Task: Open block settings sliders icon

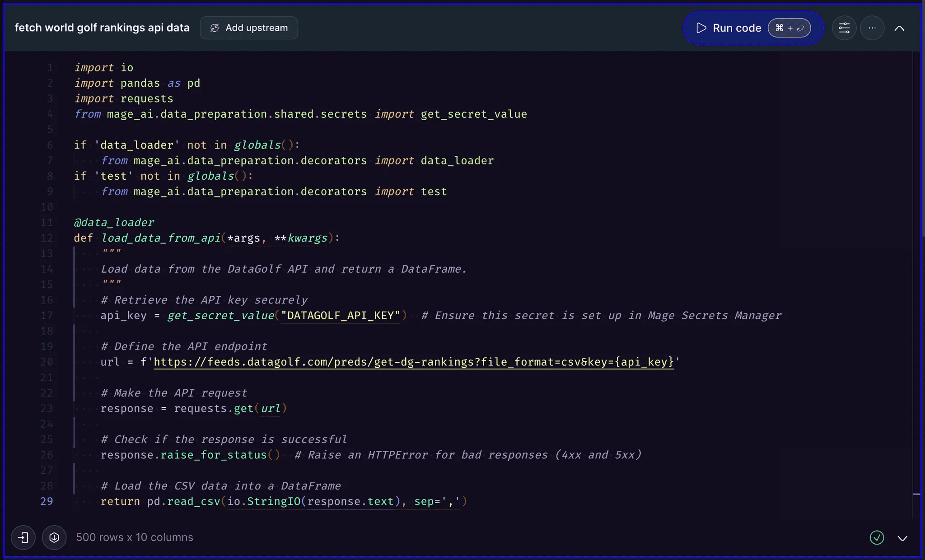Action: [x=844, y=28]
